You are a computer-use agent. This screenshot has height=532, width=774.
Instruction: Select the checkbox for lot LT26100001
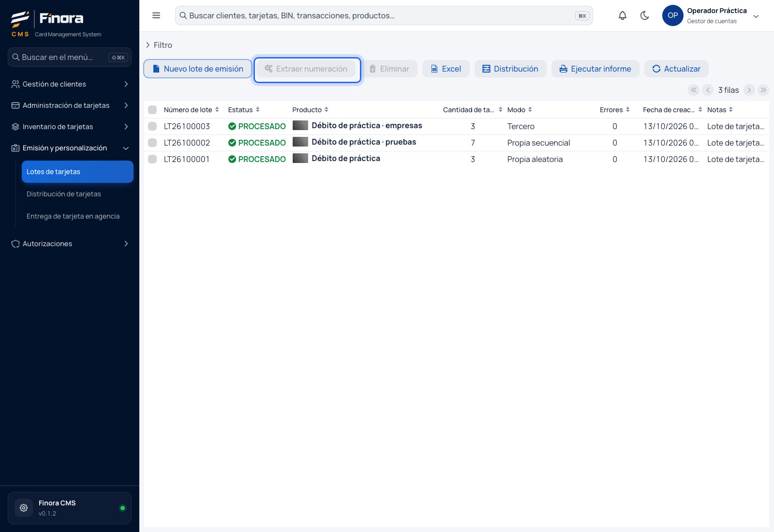pos(152,159)
